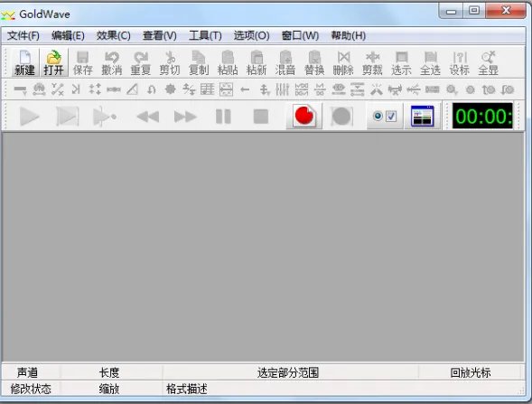Click the first effects toolbar icon with dropdown arrow

click(21, 89)
